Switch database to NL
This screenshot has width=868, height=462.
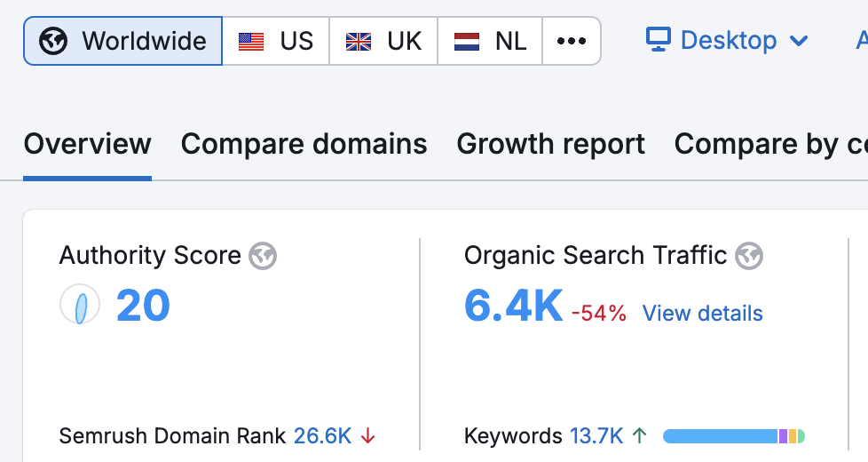click(490, 41)
